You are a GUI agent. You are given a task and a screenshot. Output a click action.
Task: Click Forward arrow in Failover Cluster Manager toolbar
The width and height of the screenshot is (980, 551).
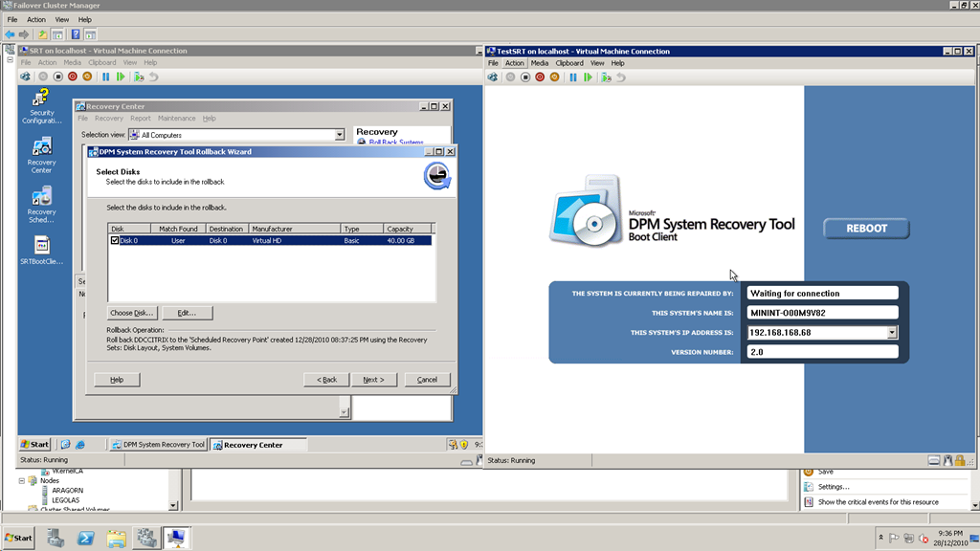[x=24, y=34]
